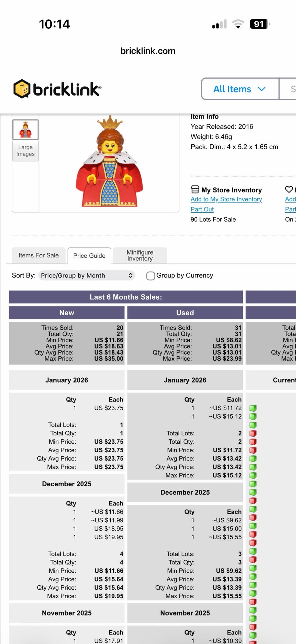The height and width of the screenshot is (644, 296).
Task: Click the wishlist heart icon
Action: 289,189
